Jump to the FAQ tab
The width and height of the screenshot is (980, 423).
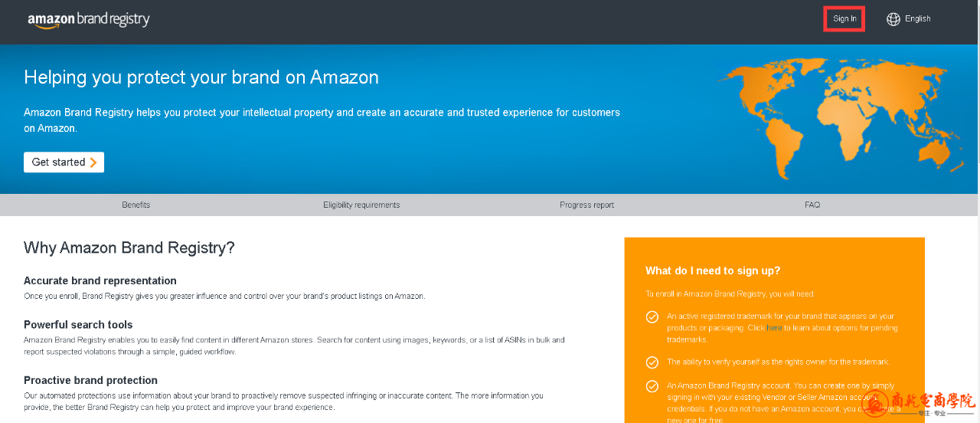point(812,205)
